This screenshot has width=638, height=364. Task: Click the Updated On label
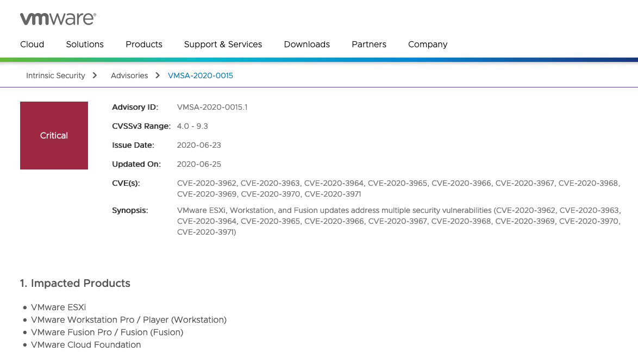pyautogui.click(x=136, y=164)
